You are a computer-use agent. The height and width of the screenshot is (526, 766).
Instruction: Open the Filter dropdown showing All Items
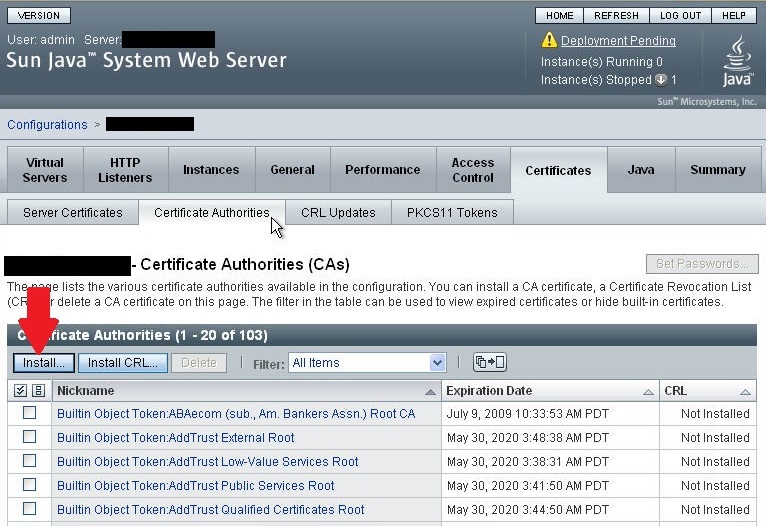[367, 363]
